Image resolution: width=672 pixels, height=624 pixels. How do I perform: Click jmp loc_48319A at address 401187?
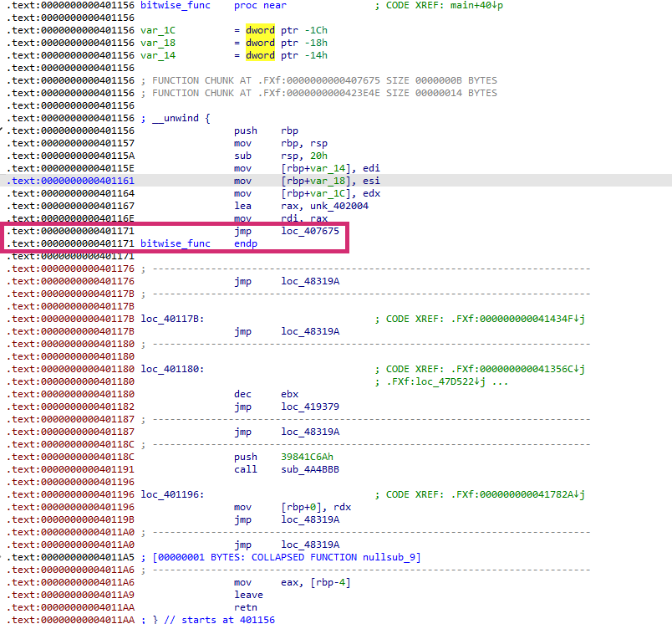click(x=287, y=432)
